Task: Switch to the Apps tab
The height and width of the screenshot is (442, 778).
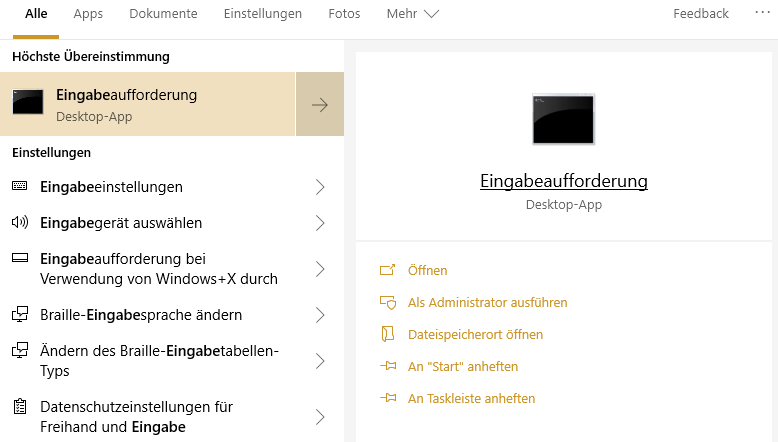Action: 88,13
